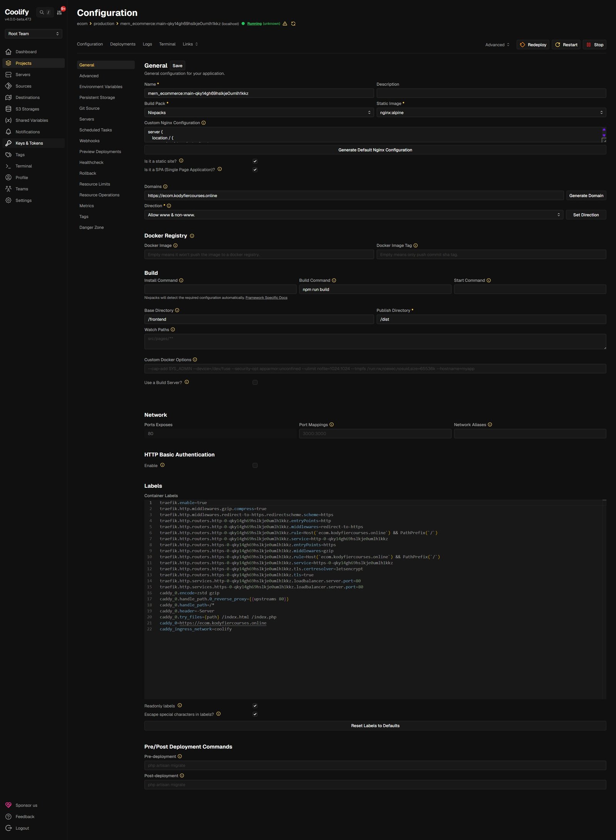The image size is (616, 840).
Task: Open the Build Pack Nixpacks dropdown
Action: point(259,113)
